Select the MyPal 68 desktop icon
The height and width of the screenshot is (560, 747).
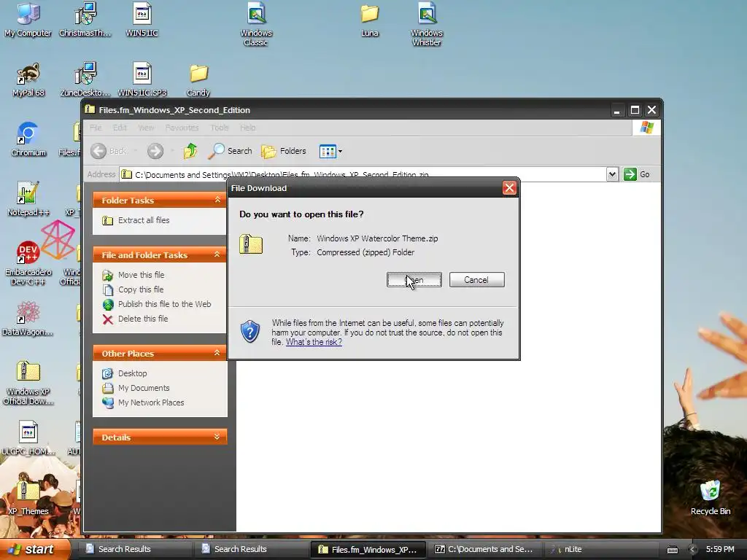tap(28, 80)
